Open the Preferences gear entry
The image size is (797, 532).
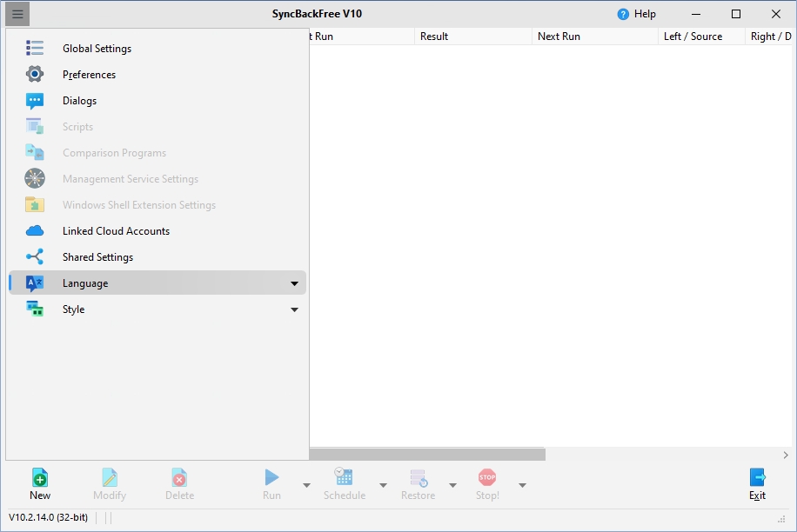point(35,75)
